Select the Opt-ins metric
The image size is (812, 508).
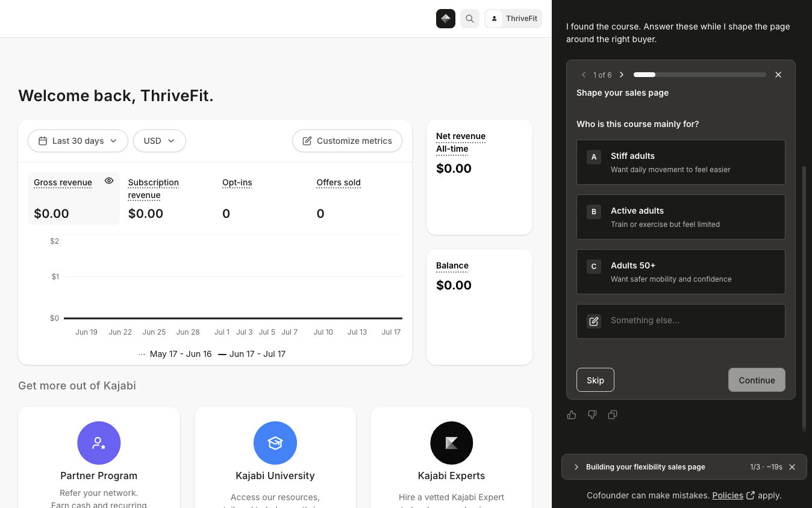(x=262, y=199)
